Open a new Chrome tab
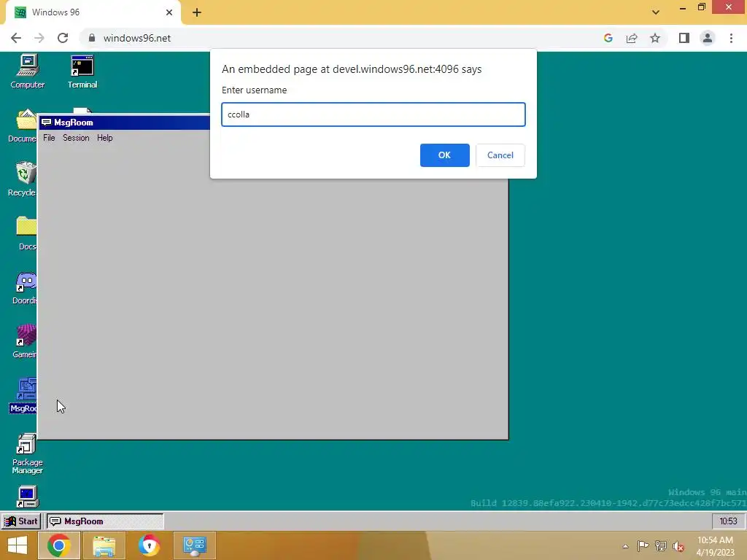The width and height of the screenshot is (747, 560). coord(197,12)
